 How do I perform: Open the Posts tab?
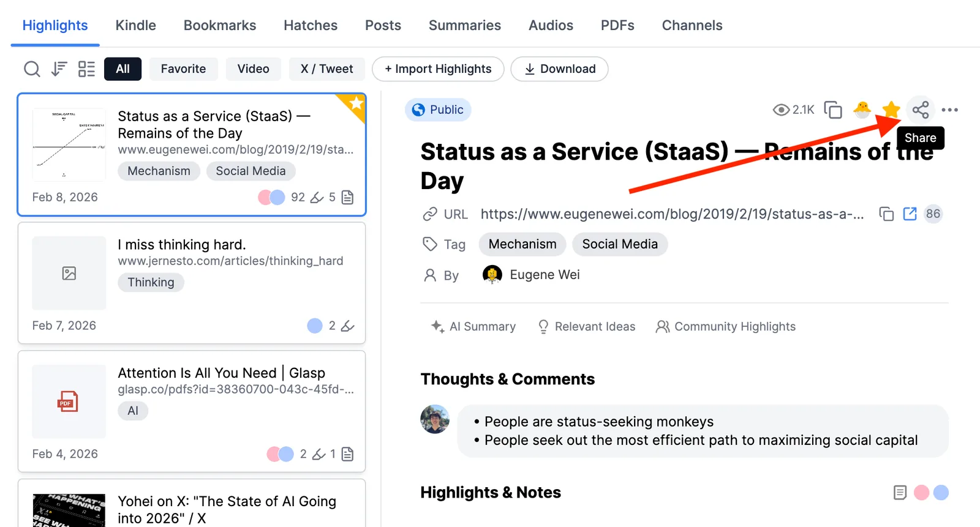[383, 25]
